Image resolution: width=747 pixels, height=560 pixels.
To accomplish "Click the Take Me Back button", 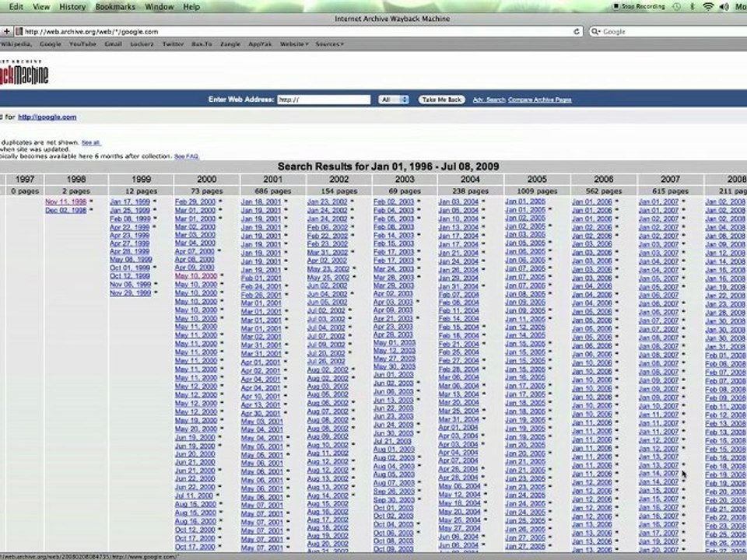I will click(x=442, y=100).
